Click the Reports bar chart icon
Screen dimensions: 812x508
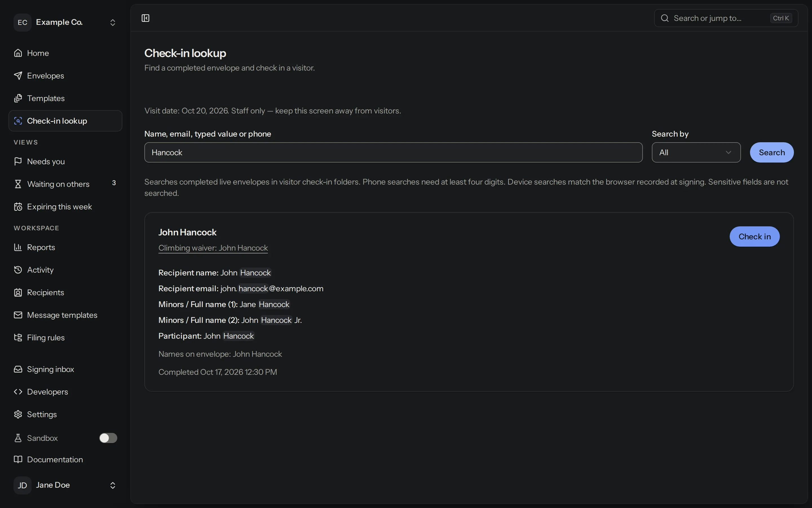point(18,247)
